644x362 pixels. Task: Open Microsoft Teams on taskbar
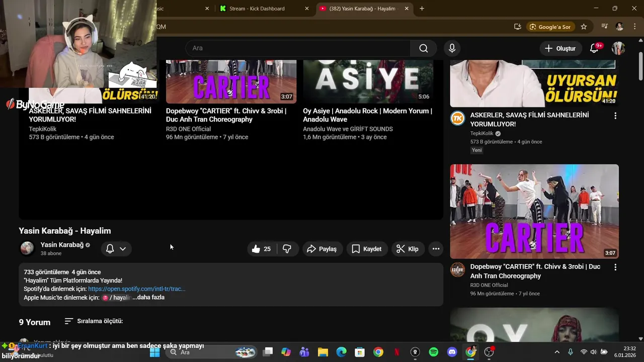[304, 352]
